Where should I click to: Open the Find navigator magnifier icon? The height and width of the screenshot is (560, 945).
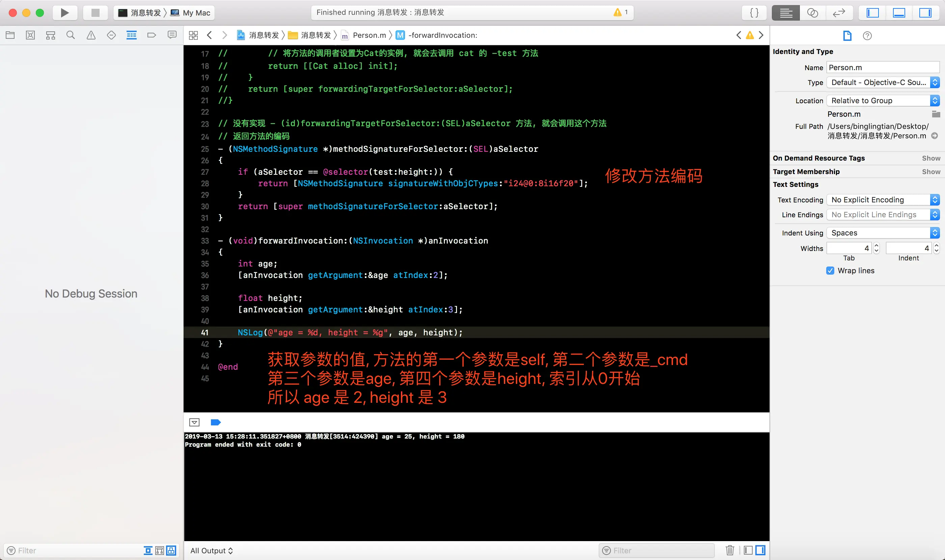71,35
